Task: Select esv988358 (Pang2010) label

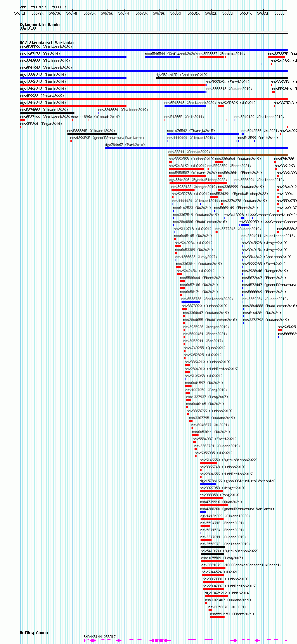Action: coord(220,495)
